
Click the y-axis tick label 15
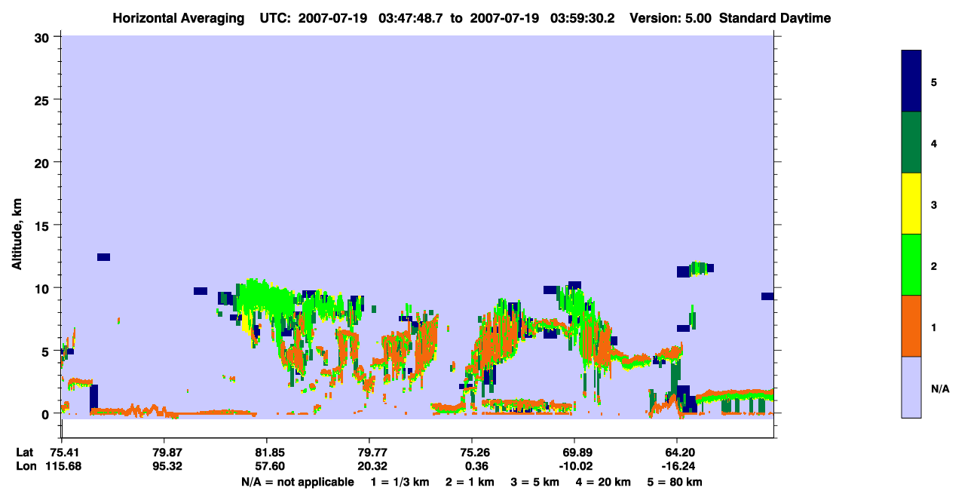44,225
